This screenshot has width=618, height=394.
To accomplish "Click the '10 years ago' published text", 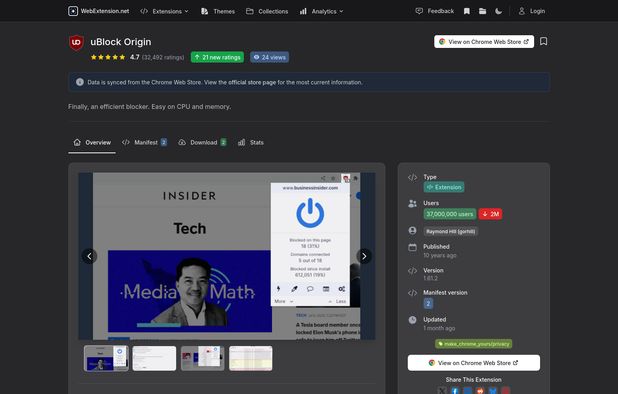I will coord(439,255).
